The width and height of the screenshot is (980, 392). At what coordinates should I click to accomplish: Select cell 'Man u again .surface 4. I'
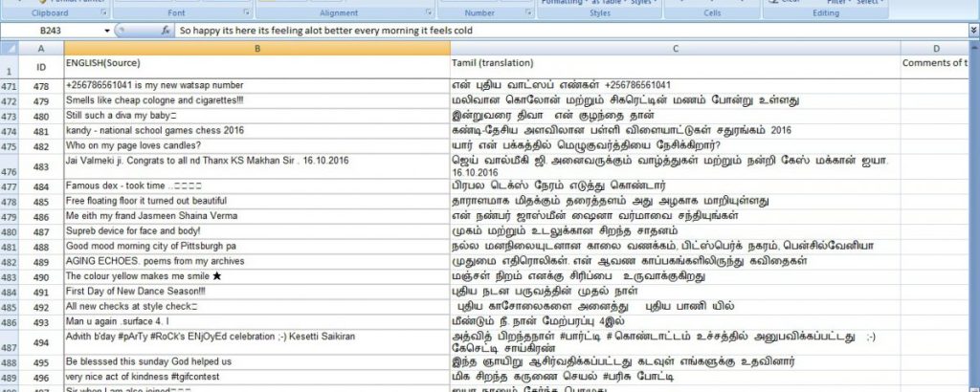[x=256, y=322]
